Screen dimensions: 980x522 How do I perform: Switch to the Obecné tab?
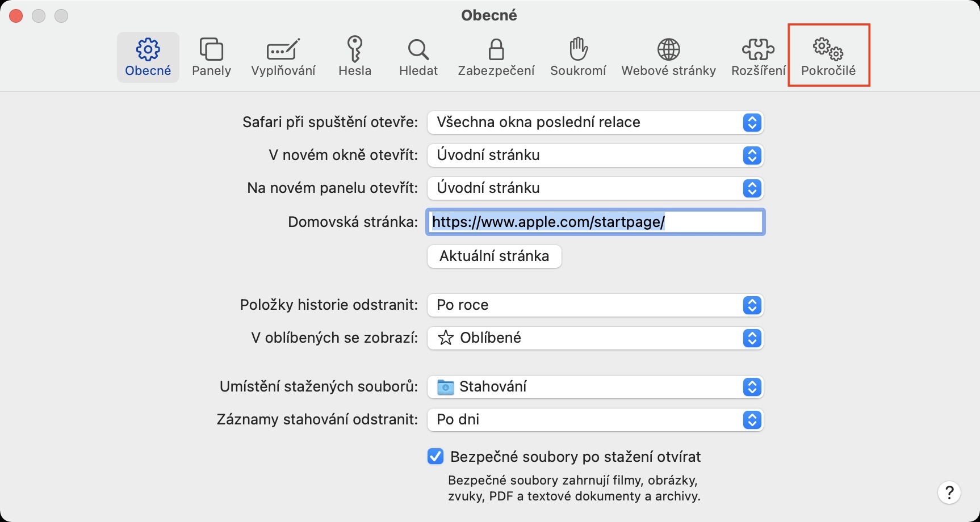coord(148,57)
